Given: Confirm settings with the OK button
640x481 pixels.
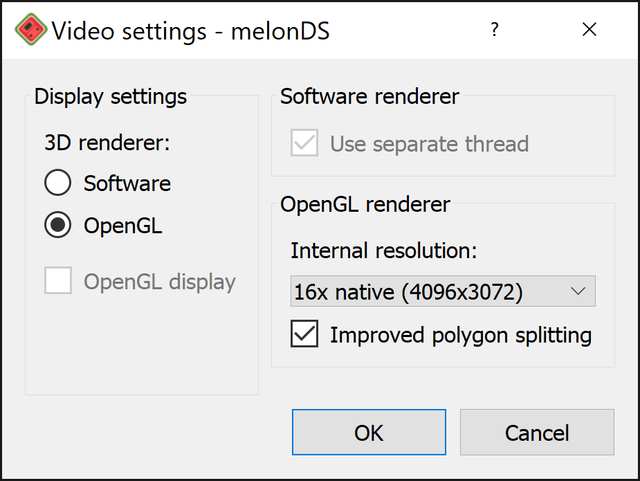Looking at the screenshot, I should 369,432.
